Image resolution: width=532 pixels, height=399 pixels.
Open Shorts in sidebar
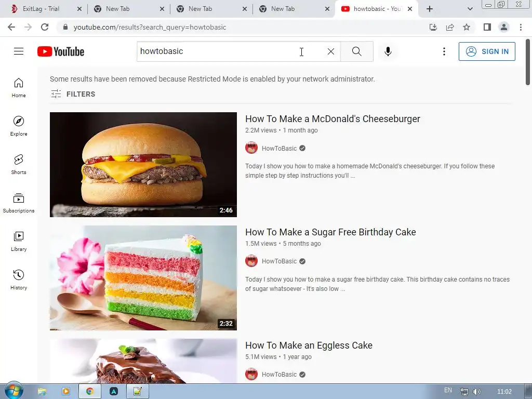coord(19,165)
